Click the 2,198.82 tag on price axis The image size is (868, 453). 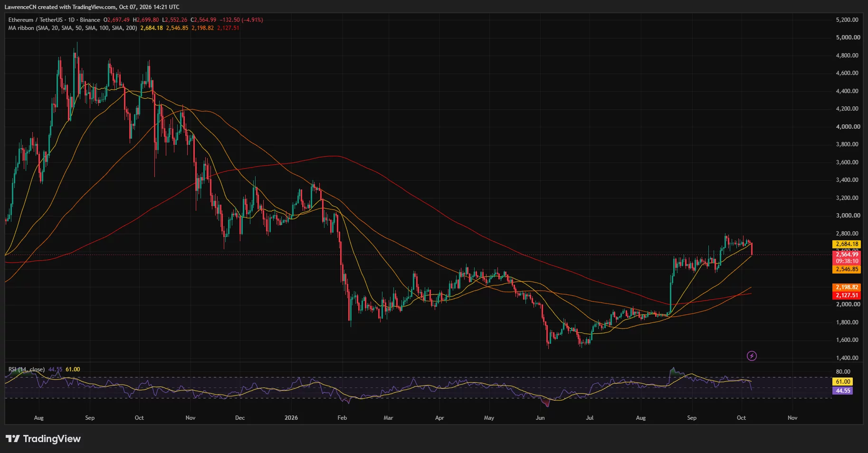(847, 287)
